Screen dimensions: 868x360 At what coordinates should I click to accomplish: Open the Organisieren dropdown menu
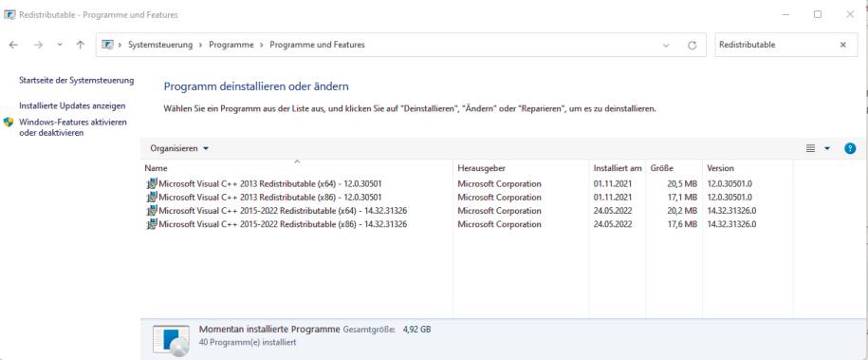pos(179,149)
